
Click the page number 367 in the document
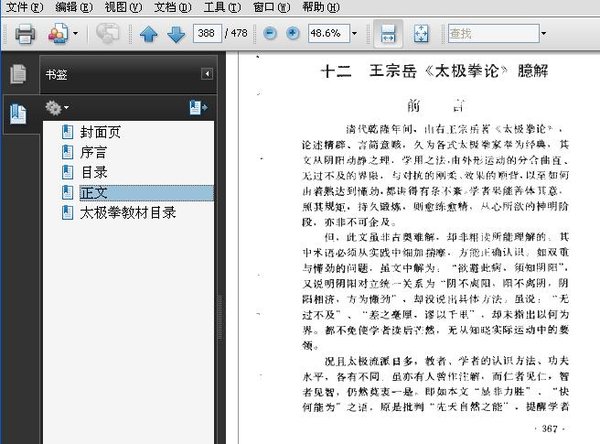[x=549, y=429]
